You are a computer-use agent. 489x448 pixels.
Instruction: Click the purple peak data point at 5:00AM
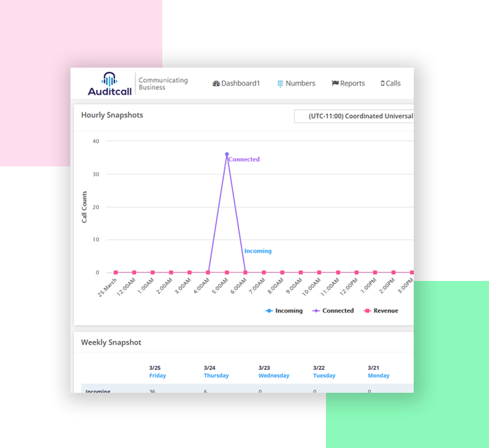(227, 154)
